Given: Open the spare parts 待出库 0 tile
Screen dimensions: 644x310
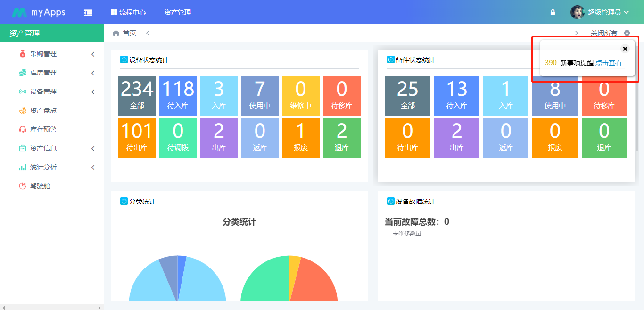Looking at the screenshot, I should coord(408,138).
